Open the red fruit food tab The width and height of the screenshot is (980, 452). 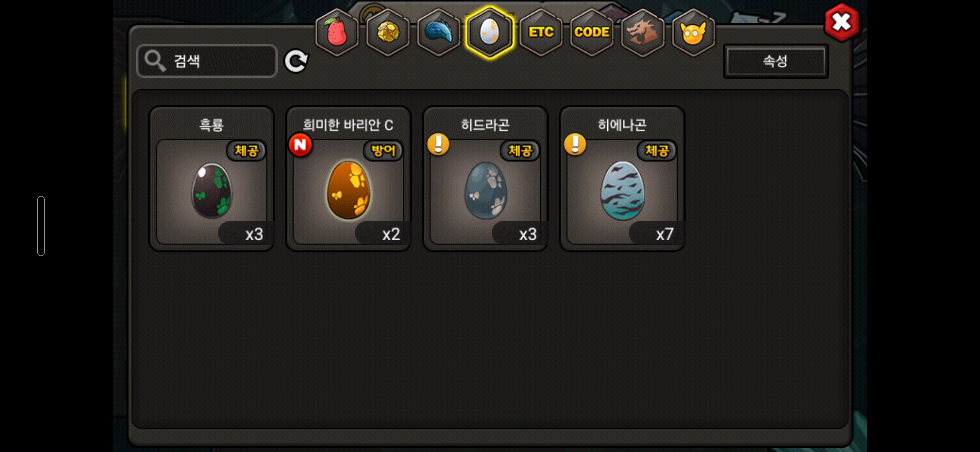337,32
